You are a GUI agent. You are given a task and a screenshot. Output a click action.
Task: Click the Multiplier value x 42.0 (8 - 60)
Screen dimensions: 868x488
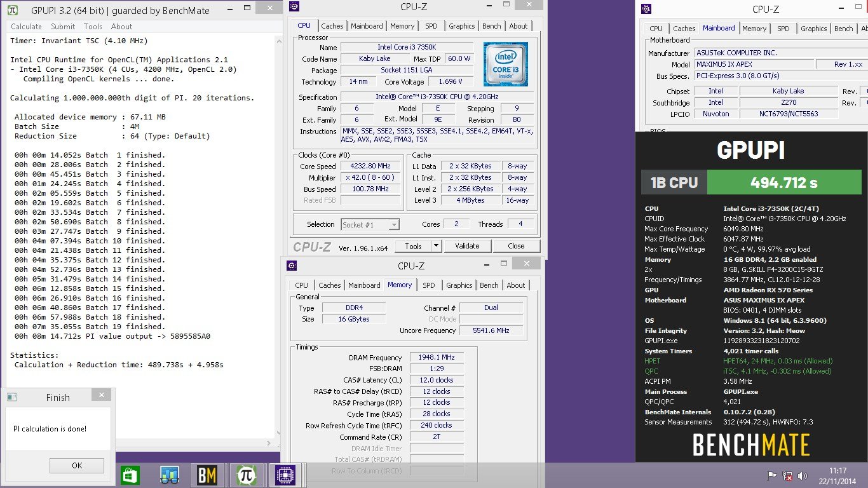click(372, 178)
